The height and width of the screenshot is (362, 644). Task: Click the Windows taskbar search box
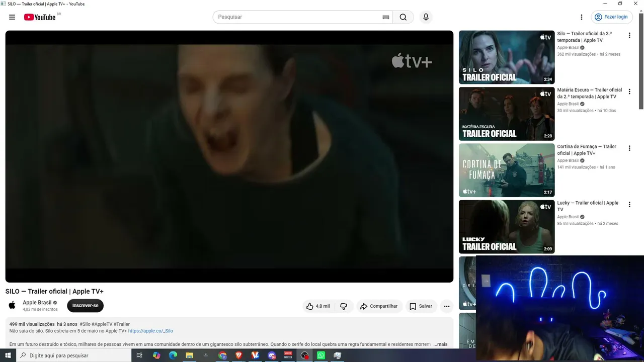[x=73, y=355]
